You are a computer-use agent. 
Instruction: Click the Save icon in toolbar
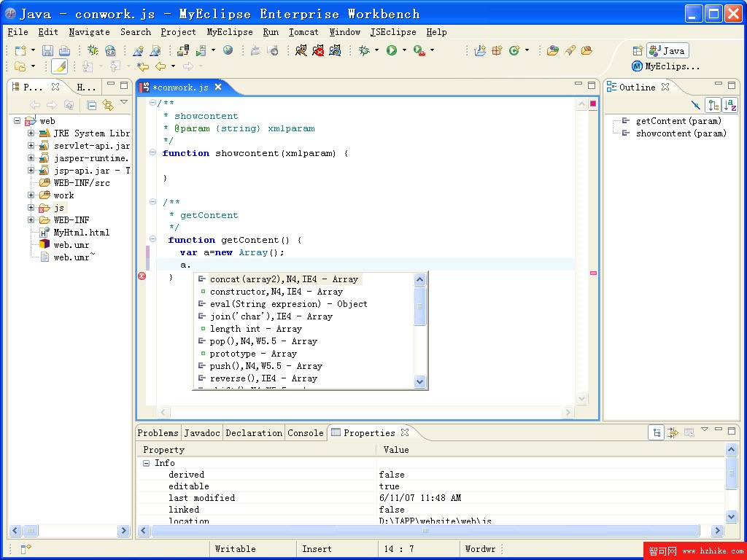pos(47,50)
